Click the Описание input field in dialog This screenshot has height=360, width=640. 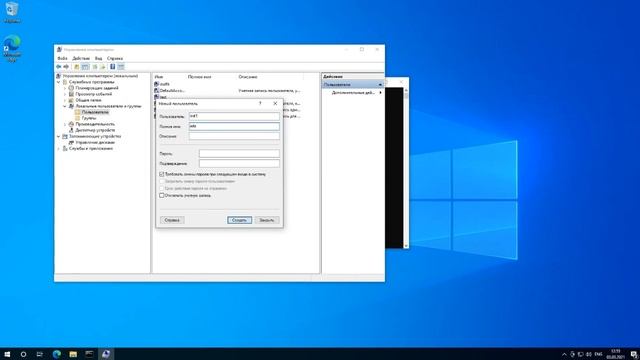pyautogui.click(x=234, y=136)
